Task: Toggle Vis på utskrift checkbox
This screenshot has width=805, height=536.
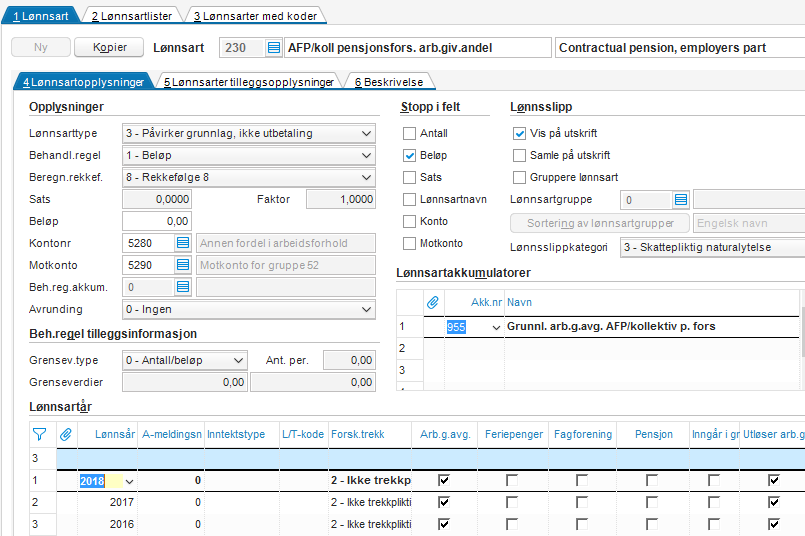Action: [519, 134]
